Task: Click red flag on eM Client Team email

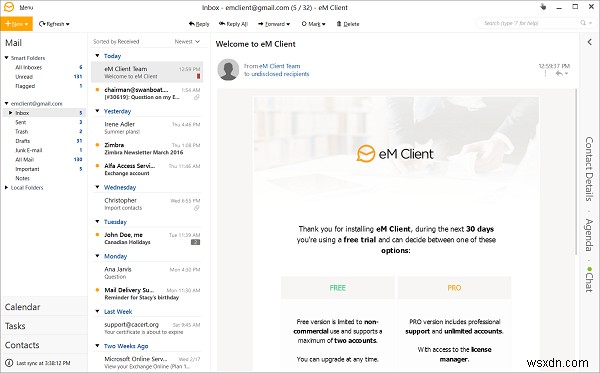Action: tap(198, 77)
